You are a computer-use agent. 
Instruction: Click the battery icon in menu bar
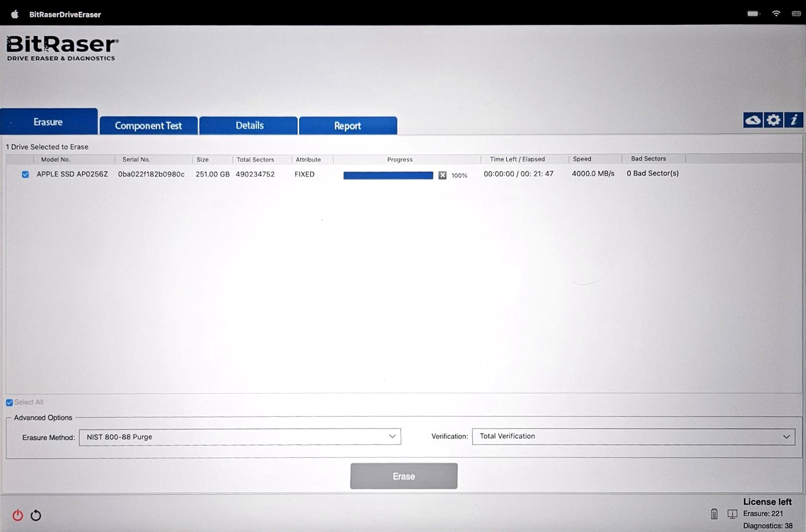coord(754,14)
